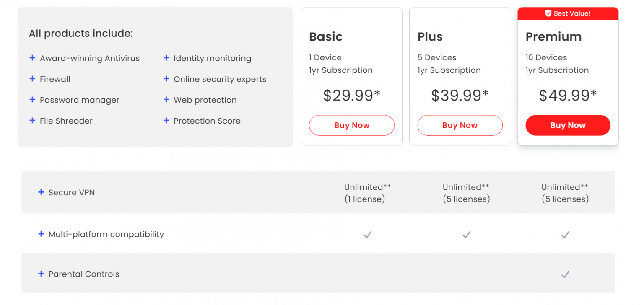Click the shield icon in the Best Value badge
Viewport: 644px width, 305px height.
(549, 13)
